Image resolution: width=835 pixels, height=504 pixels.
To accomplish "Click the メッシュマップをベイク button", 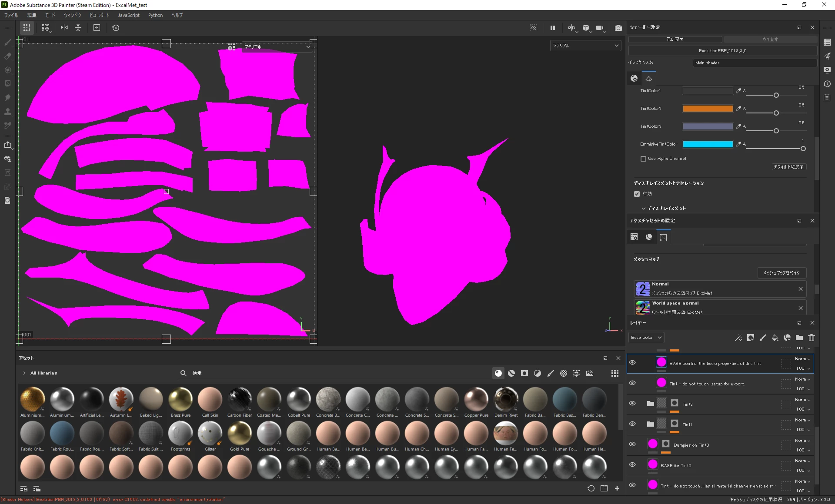I will 782,272.
